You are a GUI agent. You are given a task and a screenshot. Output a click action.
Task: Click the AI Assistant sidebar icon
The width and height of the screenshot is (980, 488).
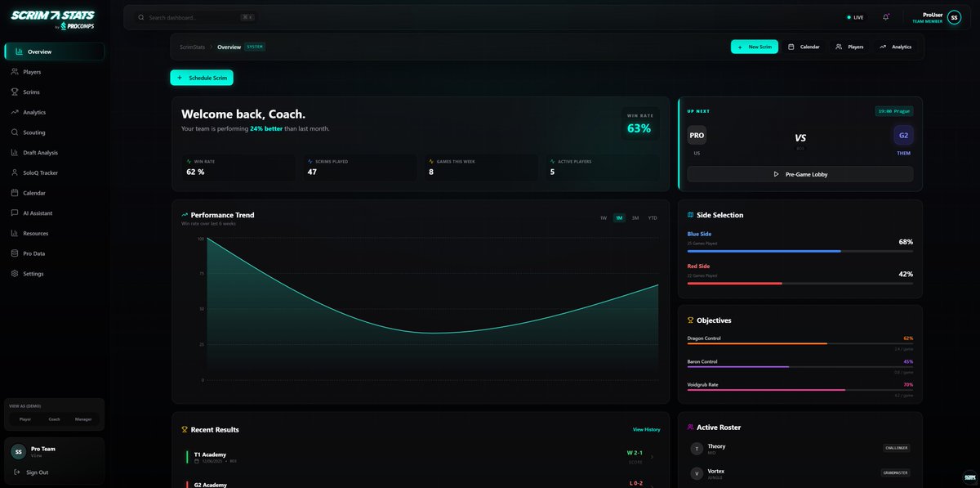pyautogui.click(x=15, y=213)
